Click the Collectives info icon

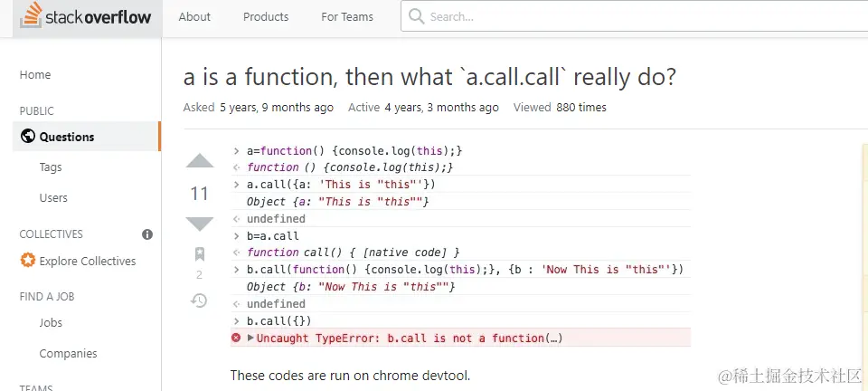[147, 234]
